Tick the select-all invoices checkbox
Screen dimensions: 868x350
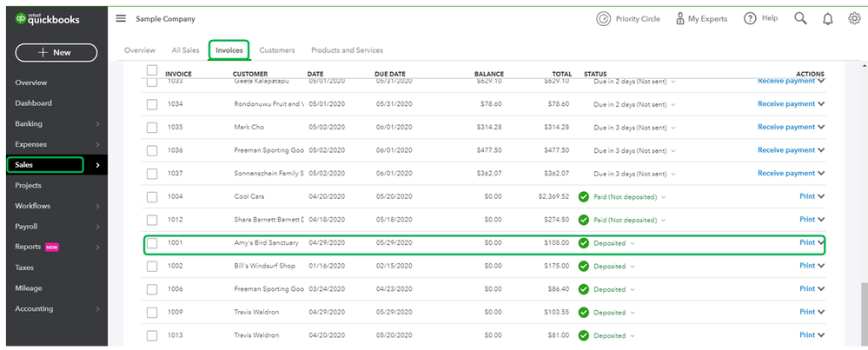(x=152, y=70)
